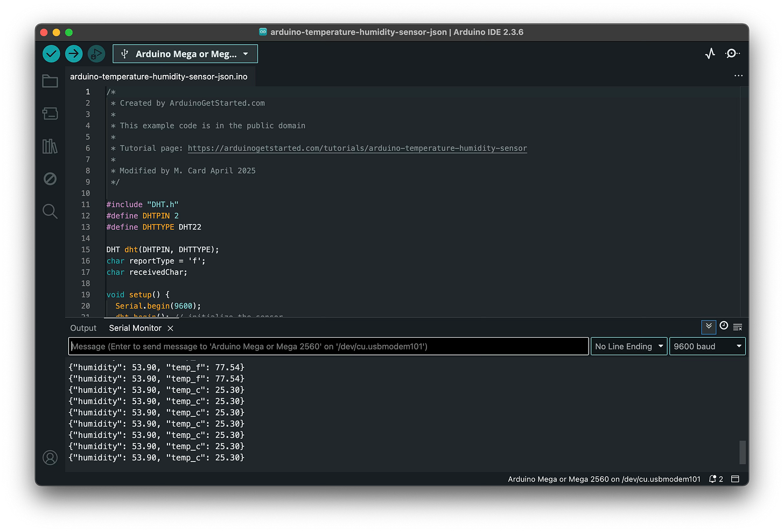Open the board selector showing Arduino Mega
This screenshot has height=532, width=784.
coord(185,53)
